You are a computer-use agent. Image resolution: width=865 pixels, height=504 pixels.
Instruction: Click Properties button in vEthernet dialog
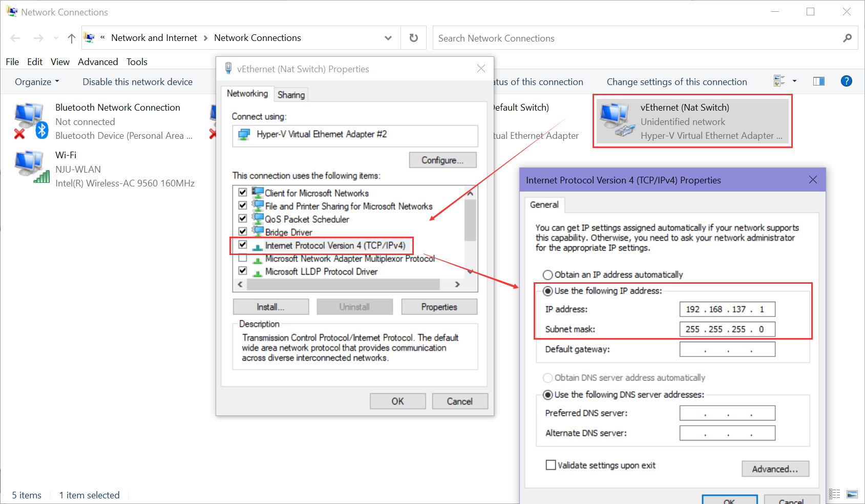pos(439,307)
